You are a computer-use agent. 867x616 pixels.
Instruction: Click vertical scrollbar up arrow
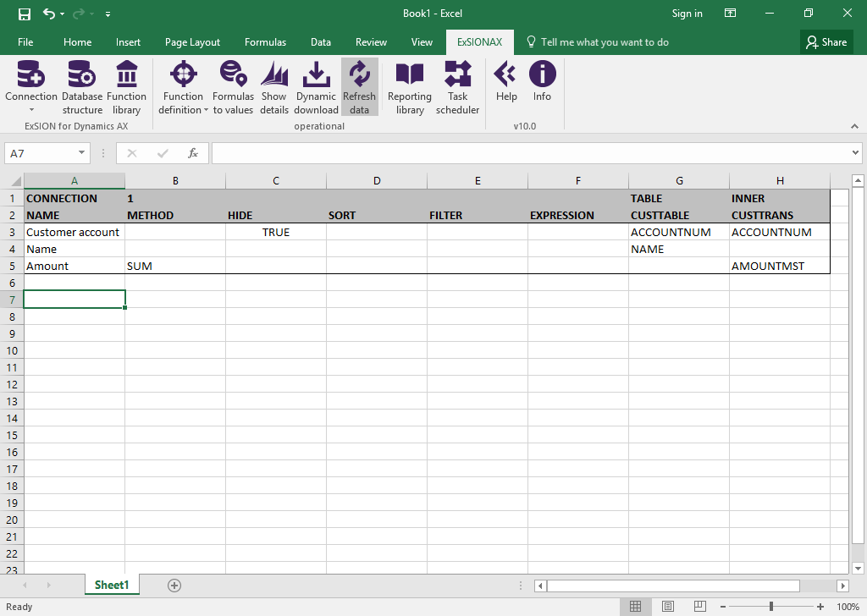tap(858, 180)
